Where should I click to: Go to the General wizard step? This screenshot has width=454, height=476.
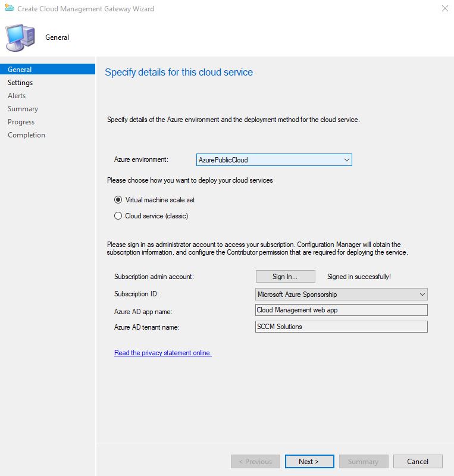pyautogui.click(x=20, y=70)
